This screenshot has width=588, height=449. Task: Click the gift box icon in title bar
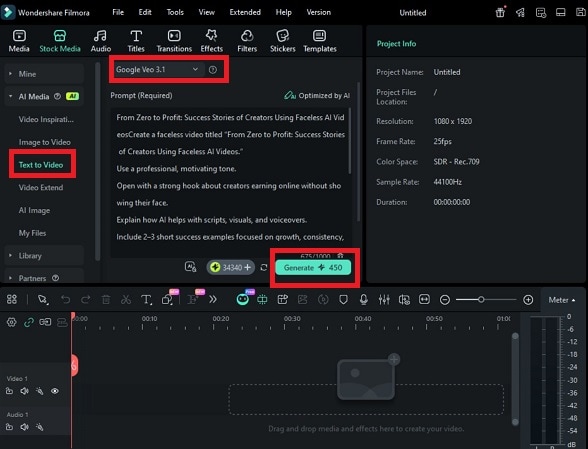pos(500,12)
